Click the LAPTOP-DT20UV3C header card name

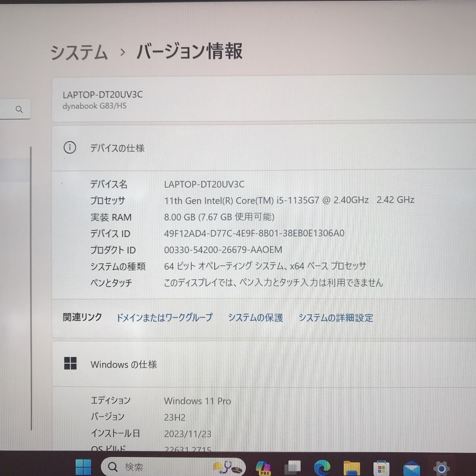tap(103, 94)
